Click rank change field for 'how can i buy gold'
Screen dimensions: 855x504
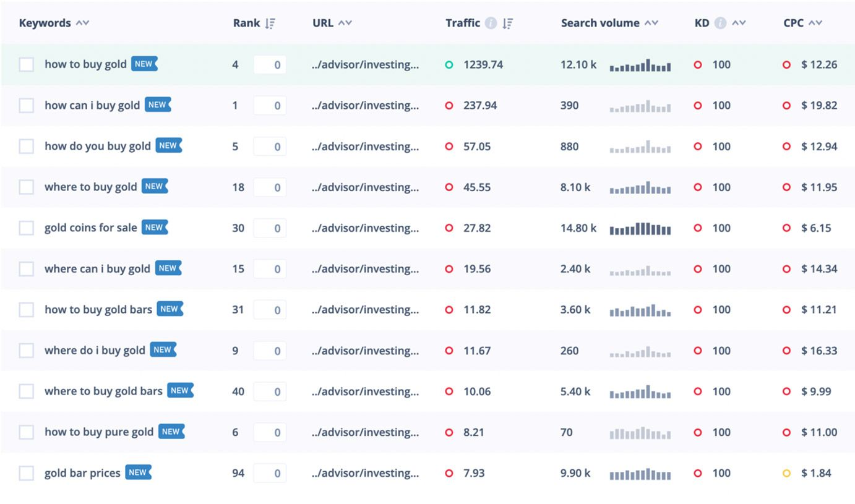coord(270,105)
